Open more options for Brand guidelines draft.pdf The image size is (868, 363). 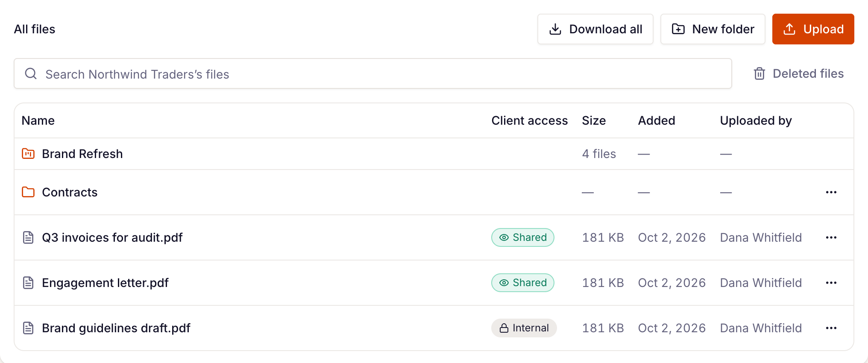pos(831,328)
